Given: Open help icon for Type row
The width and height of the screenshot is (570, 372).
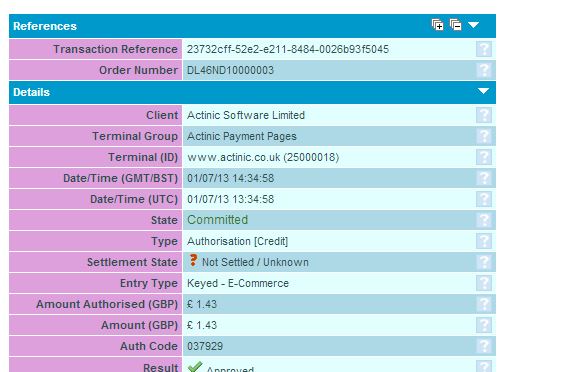Looking at the screenshot, I should pyautogui.click(x=484, y=241).
